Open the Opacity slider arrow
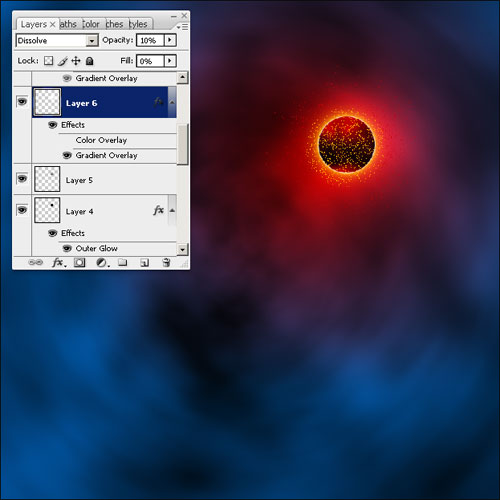Screen dimensions: 500x500 click(x=170, y=40)
